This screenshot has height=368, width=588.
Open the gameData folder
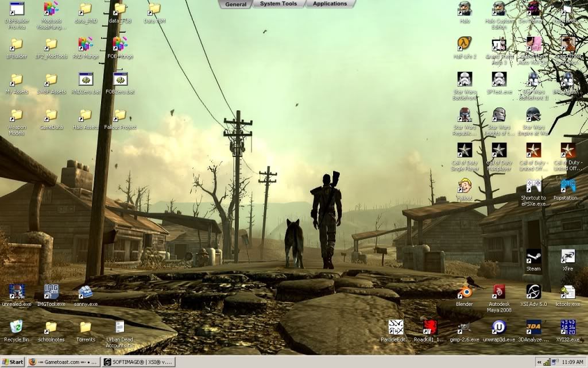point(51,118)
